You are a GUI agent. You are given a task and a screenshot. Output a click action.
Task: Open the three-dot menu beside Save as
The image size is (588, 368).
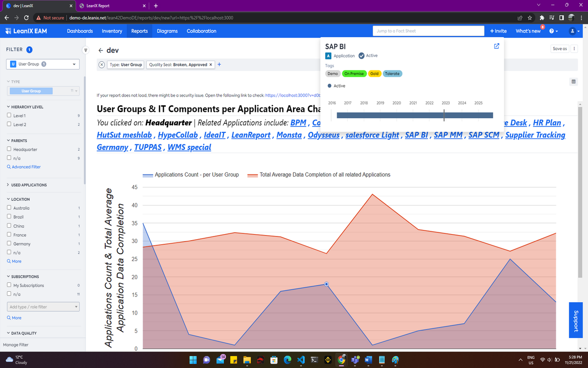click(x=574, y=49)
